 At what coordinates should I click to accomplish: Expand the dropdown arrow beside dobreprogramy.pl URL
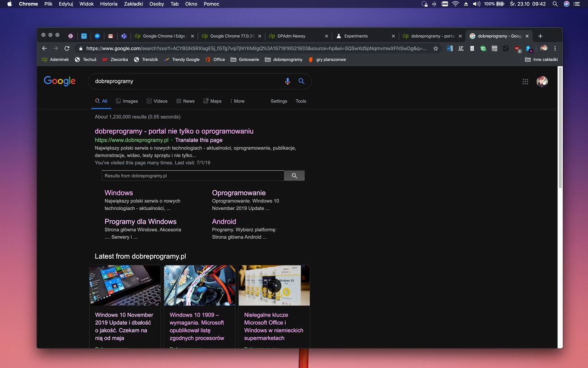172,140
